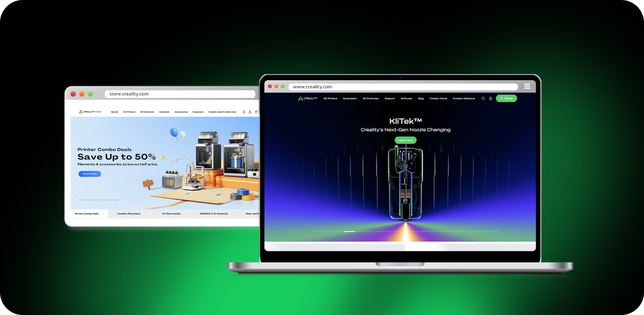Viewport: 644px width, 315px height.
Task: Click search icon on creality.com laptop window
Action: coord(483,98)
